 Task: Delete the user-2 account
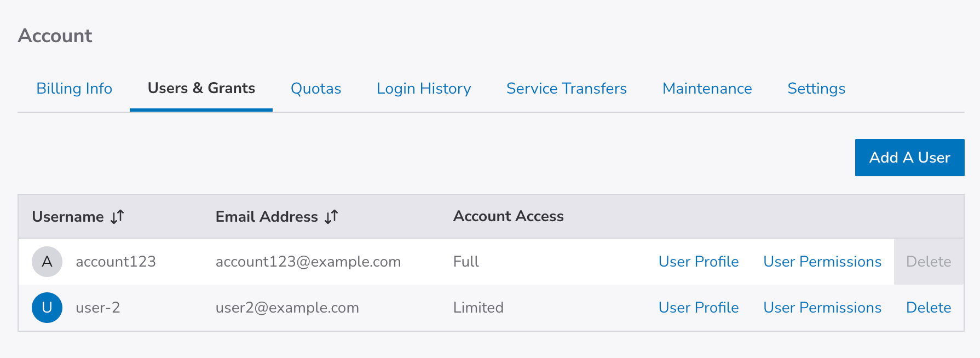pyautogui.click(x=929, y=308)
